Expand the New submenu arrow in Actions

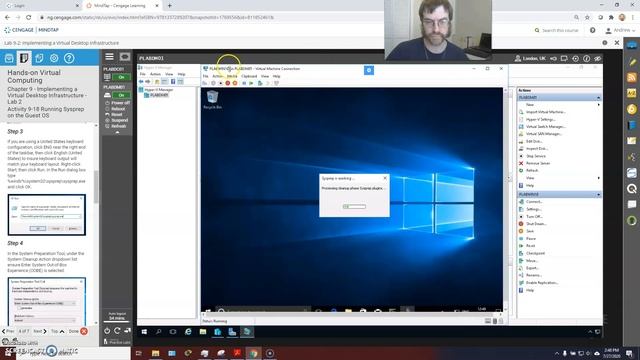[x=598, y=105]
